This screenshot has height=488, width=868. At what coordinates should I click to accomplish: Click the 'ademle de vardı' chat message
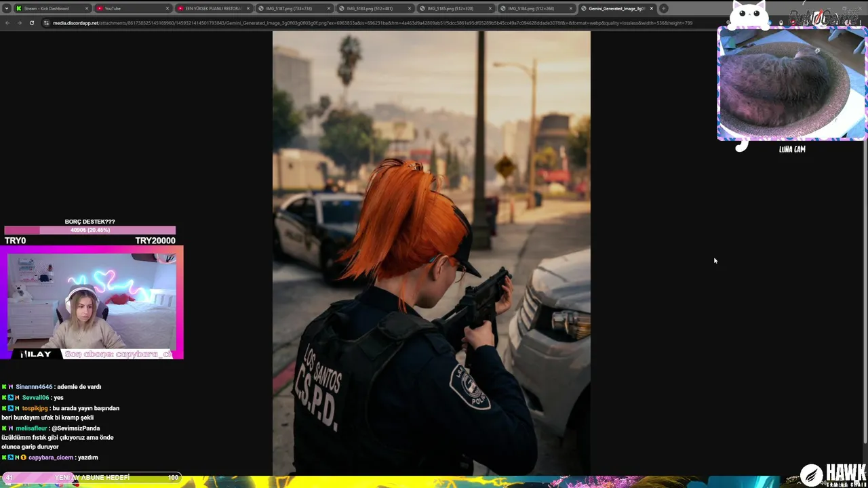pyautogui.click(x=79, y=387)
